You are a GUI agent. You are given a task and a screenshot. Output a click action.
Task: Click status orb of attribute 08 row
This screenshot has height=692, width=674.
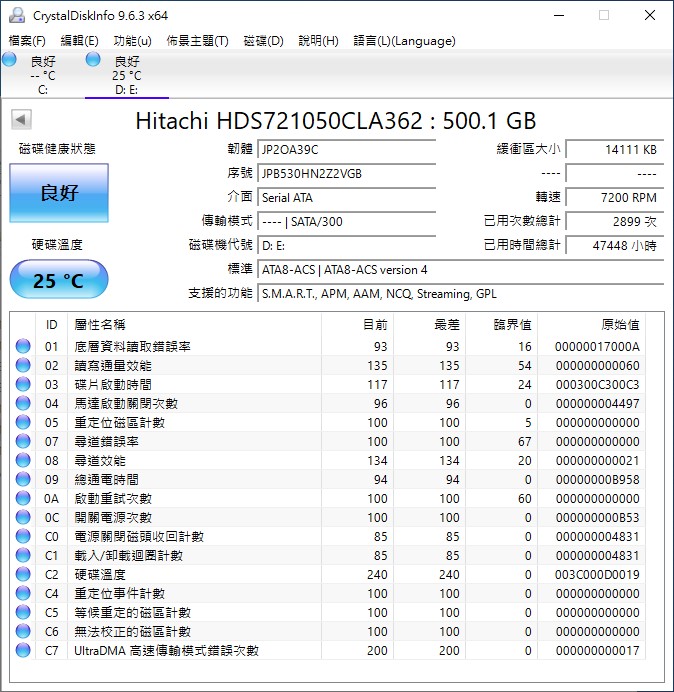coord(23,460)
